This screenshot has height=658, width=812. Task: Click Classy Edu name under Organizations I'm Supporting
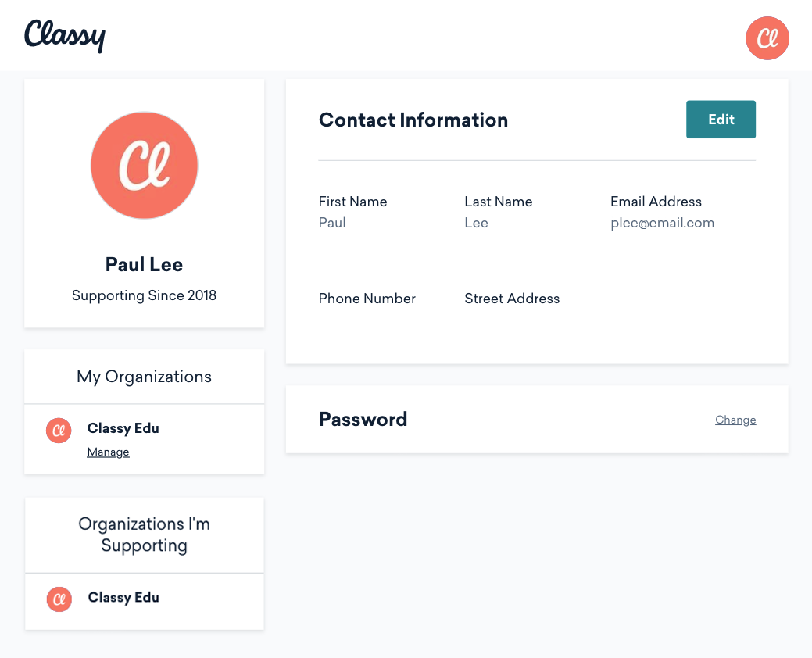pos(123,598)
